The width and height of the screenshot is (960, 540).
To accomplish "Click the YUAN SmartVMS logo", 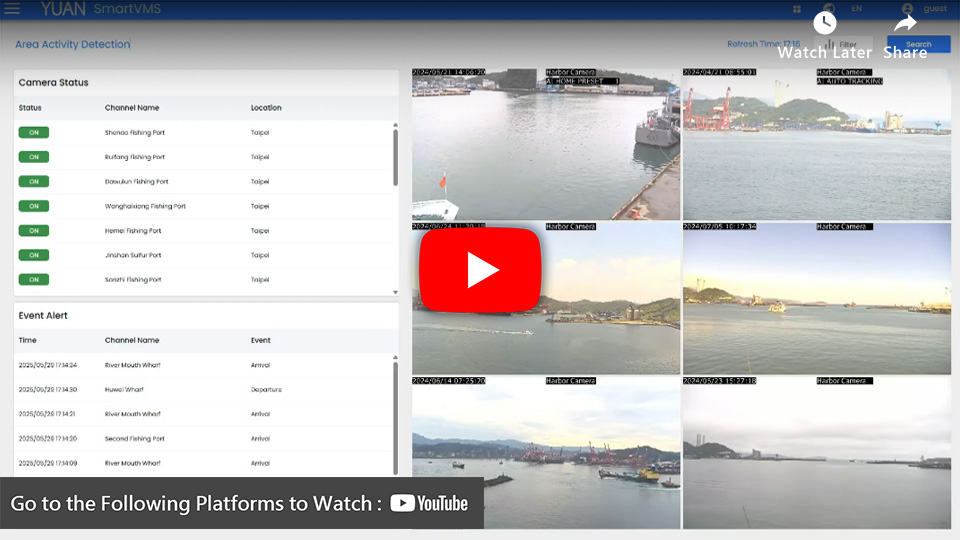I will click(x=100, y=9).
